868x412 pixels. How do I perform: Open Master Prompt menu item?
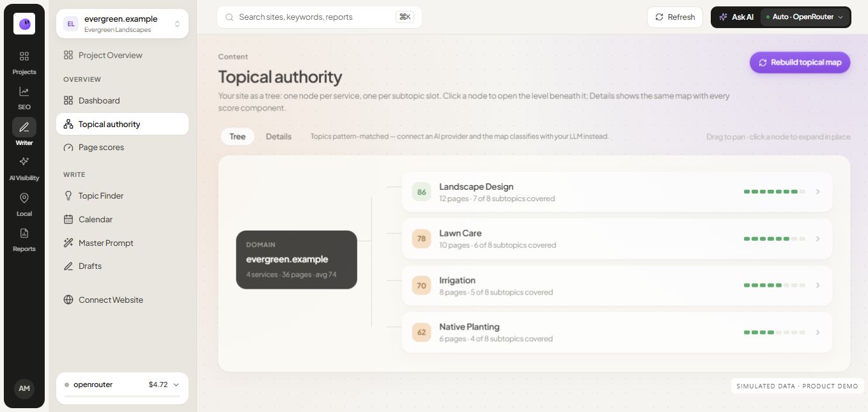(x=122, y=243)
